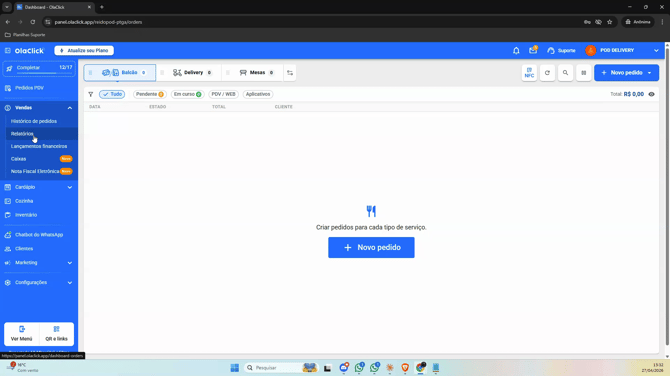Viewport: 670px width, 376px height.
Task: Open Cozinha in the sidebar
Action: 24,201
